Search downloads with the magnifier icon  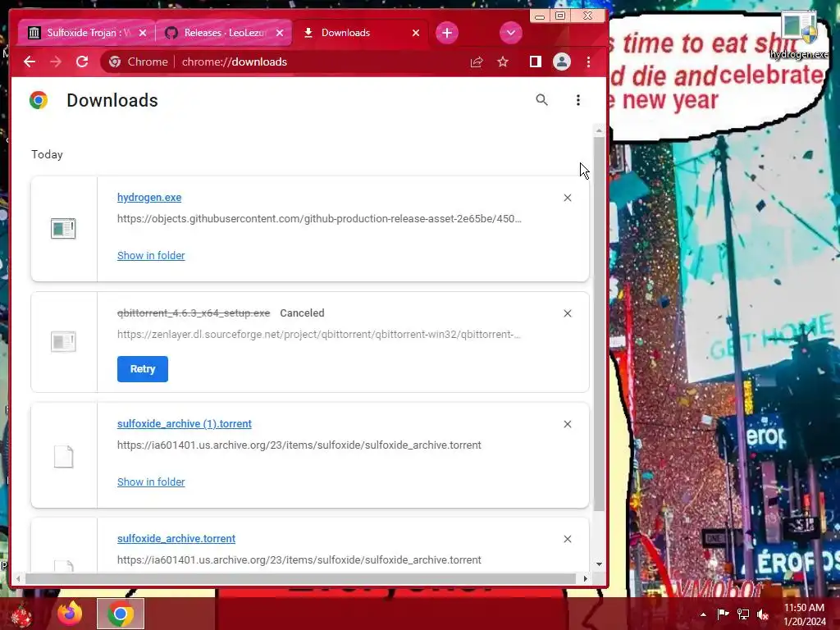pos(541,99)
